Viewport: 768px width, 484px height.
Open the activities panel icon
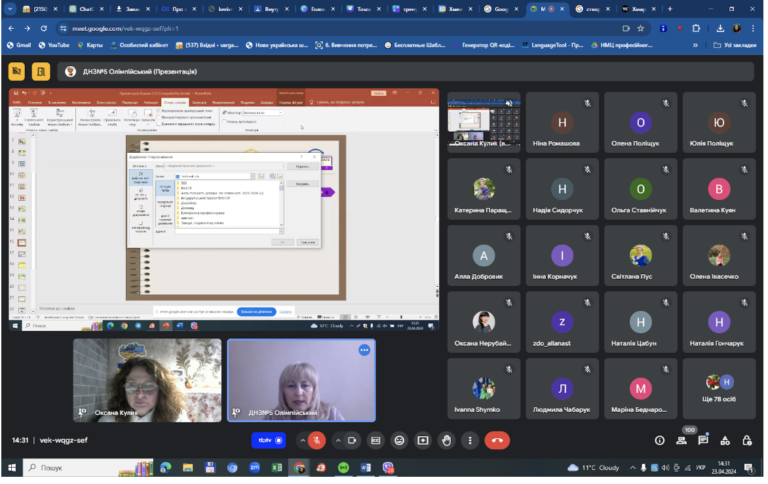click(725, 441)
